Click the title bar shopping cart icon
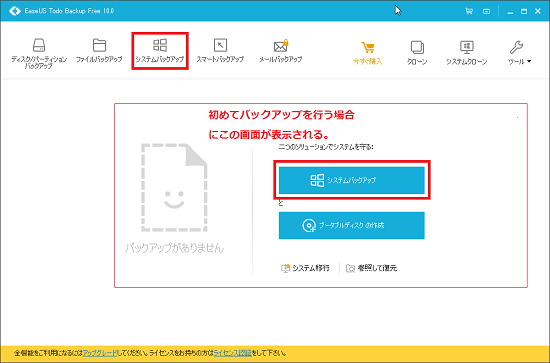550x363 pixels. coord(469,11)
